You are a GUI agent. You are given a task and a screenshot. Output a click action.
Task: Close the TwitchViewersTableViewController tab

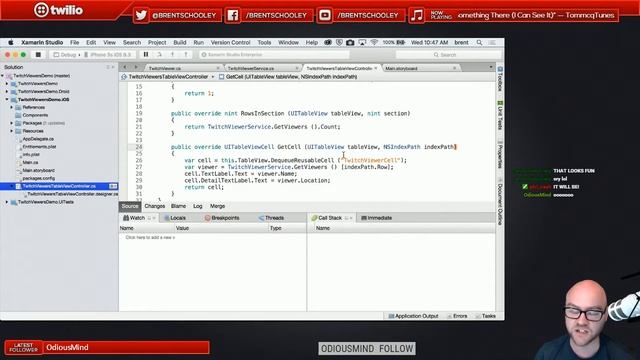tap(376, 68)
